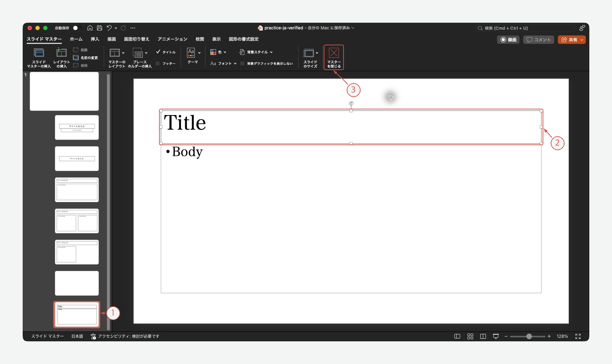Toggle the AutoSave (自動保存) switch

click(78, 28)
